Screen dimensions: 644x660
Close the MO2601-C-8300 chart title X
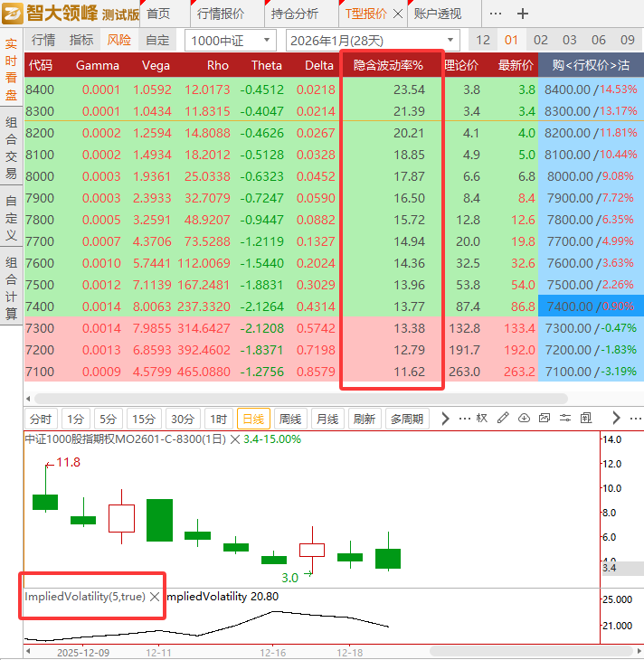point(234,438)
